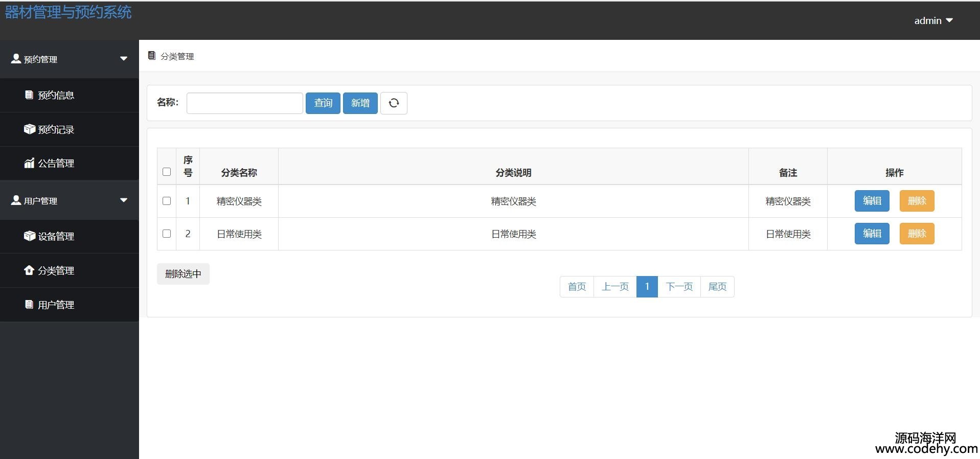
Task: Go to 上一页 in pagination
Action: (615, 287)
